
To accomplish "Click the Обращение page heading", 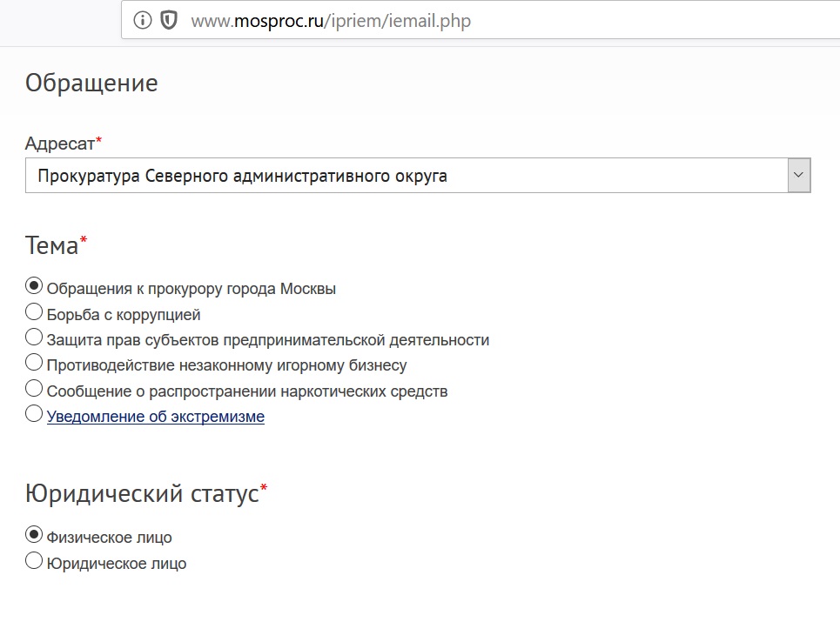I will click(x=91, y=83).
